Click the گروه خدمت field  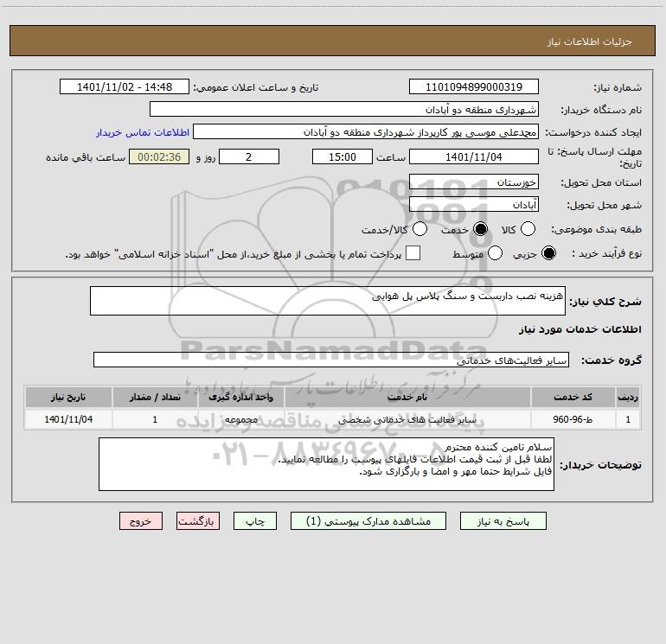331,360
